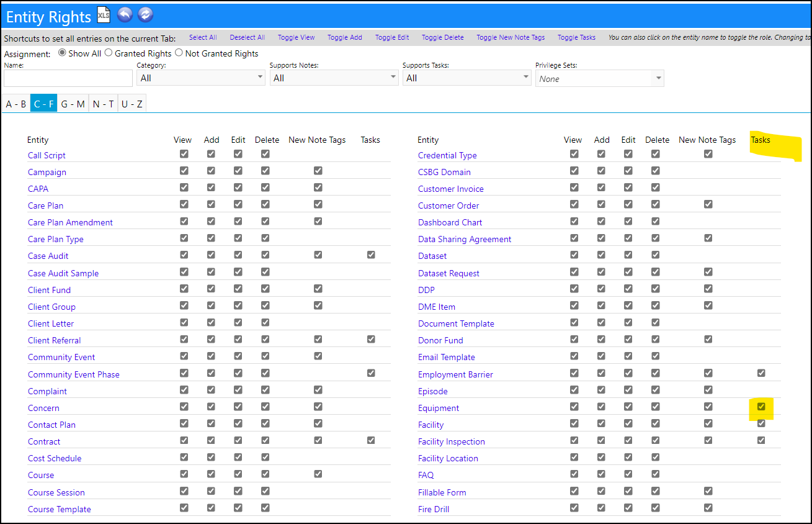Click the Equipment entity name
The width and height of the screenshot is (812, 524).
[439, 408]
